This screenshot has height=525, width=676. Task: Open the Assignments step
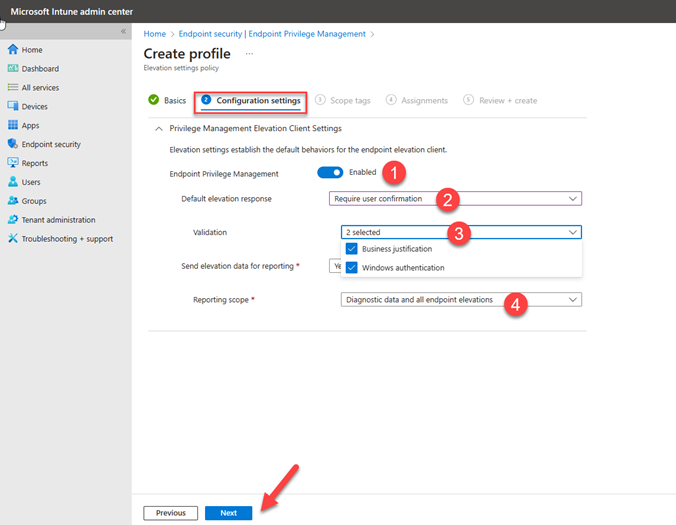click(x=417, y=100)
